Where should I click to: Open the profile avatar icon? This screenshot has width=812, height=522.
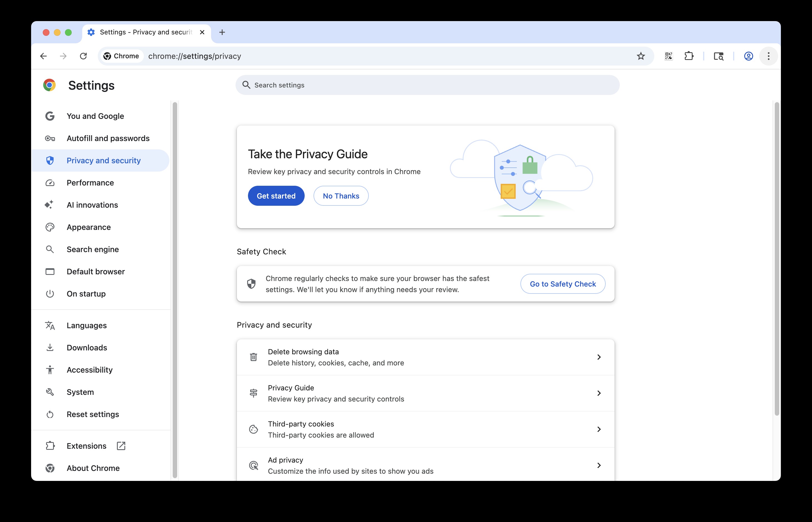pos(748,56)
